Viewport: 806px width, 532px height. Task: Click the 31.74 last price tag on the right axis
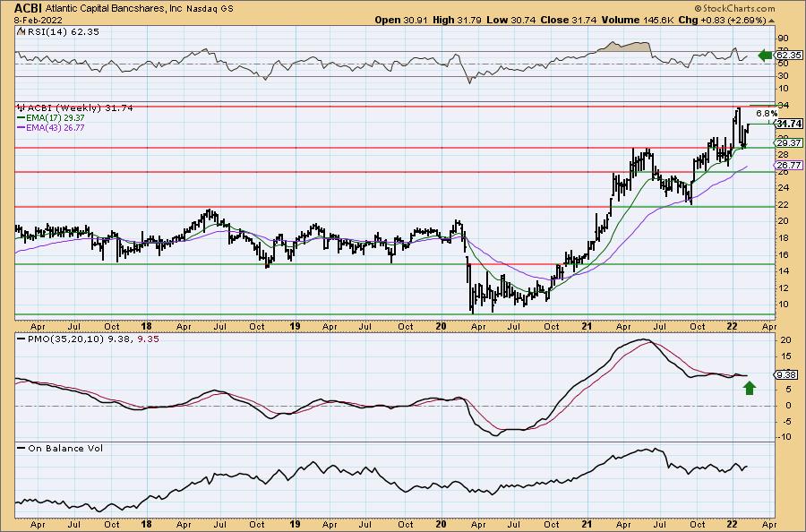(x=788, y=124)
